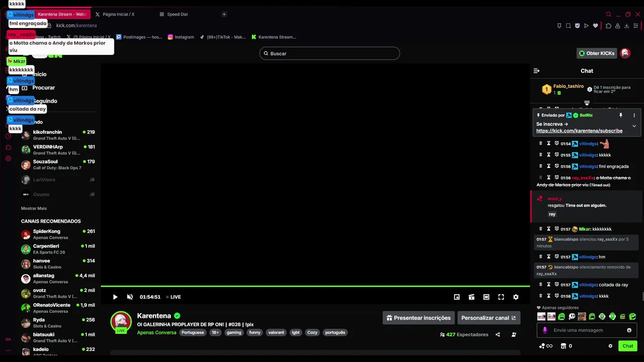
Task: Click the chat scrollbar
Action: tap(642, 297)
